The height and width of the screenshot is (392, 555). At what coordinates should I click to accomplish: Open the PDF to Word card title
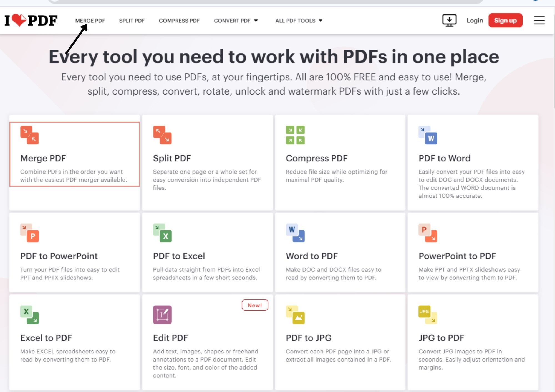(x=445, y=158)
